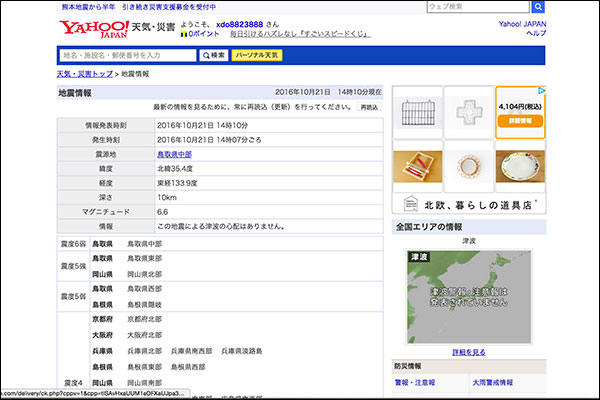This screenshot has width=600, height=400.
Task: Click the orange 詳細情報 ad button
Action: pos(520,120)
